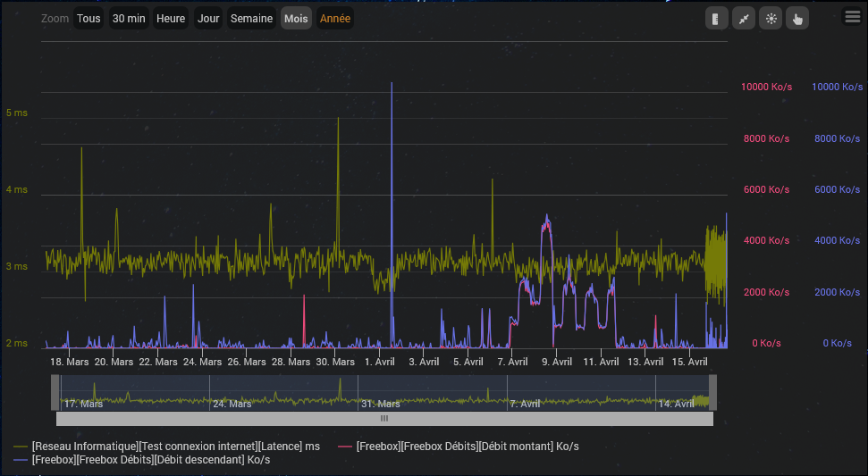The width and height of the screenshot is (868, 476).
Task: Click the 18. Mars x-axis label
Action: 69,362
